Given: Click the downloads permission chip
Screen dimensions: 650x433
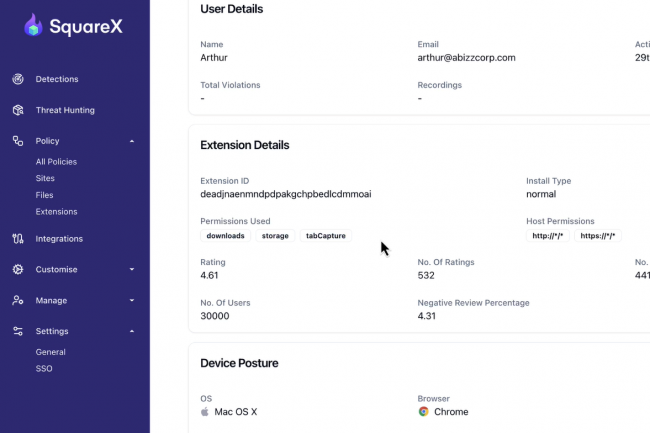Looking at the screenshot, I should [225, 236].
